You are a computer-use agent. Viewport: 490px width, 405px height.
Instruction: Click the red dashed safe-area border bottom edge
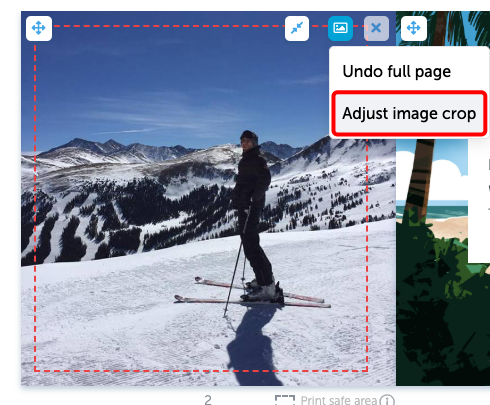(201, 370)
